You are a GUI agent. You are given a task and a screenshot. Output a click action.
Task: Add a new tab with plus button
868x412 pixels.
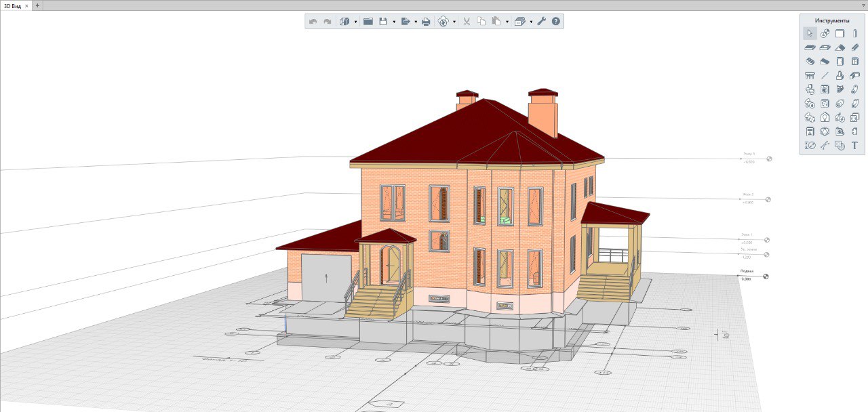click(x=37, y=5)
